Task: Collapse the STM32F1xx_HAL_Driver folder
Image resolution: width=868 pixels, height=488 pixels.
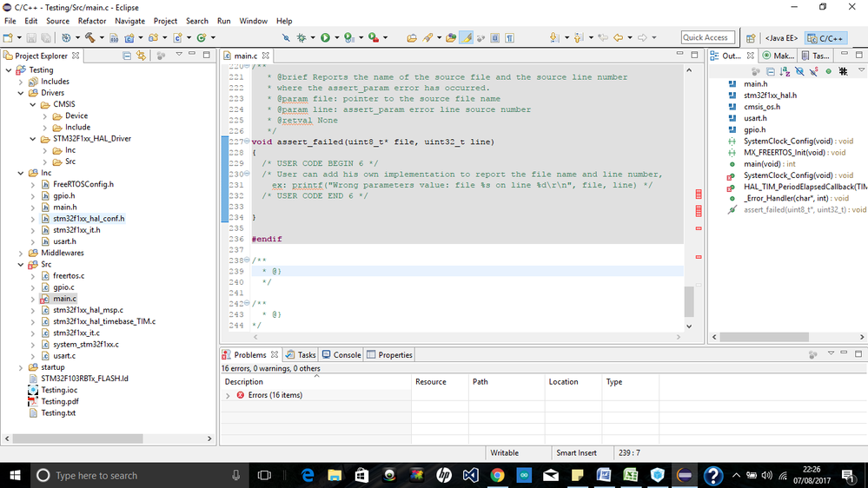Action: [x=32, y=138]
